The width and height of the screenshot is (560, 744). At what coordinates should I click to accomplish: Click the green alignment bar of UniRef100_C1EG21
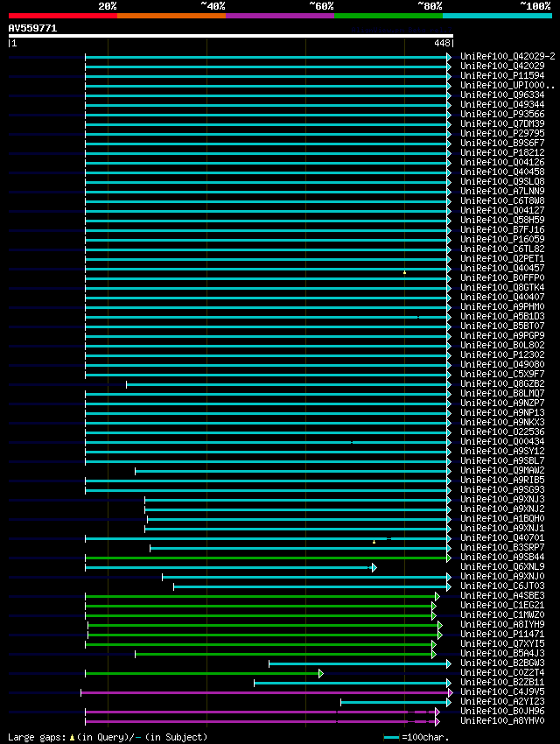(260, 606)
